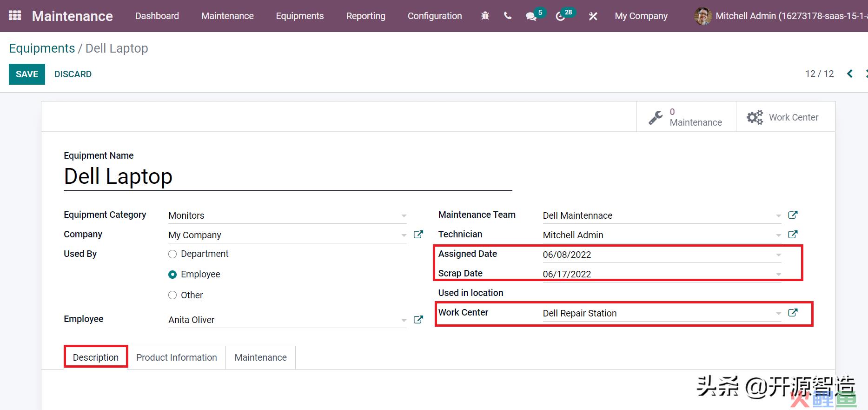Open the Work Center stat button

pos(786,117)
